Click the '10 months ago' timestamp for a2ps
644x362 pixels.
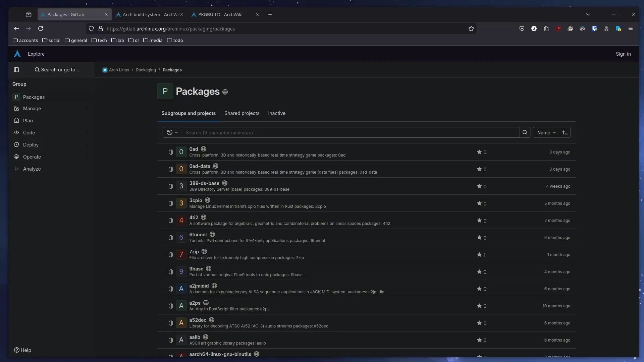pyautogui.click(x=556, y=306)
